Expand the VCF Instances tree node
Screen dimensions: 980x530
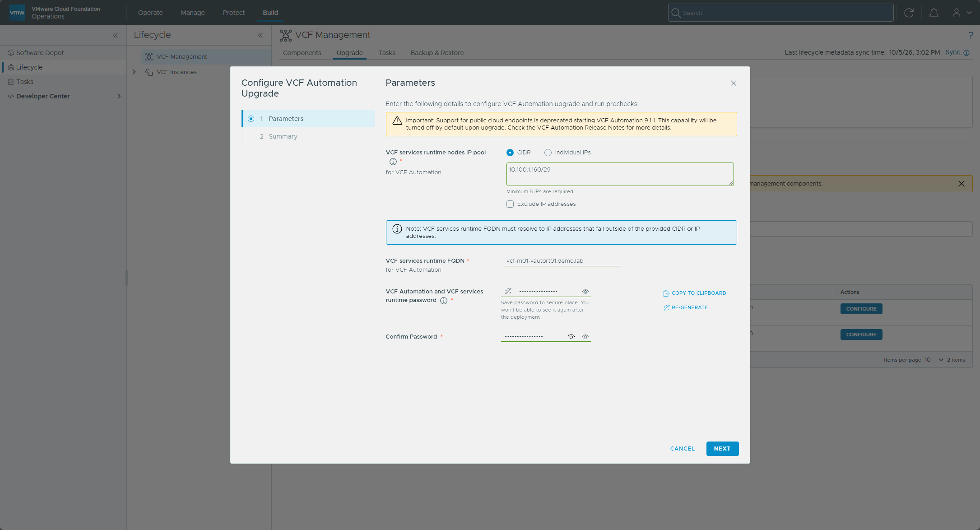click(x=134, y=72)
